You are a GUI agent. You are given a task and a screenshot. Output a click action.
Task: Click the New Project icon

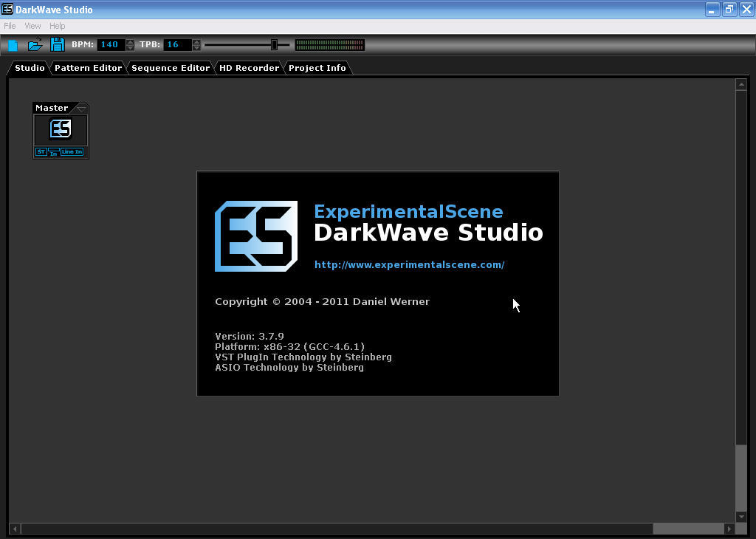(x=13, y=44)
